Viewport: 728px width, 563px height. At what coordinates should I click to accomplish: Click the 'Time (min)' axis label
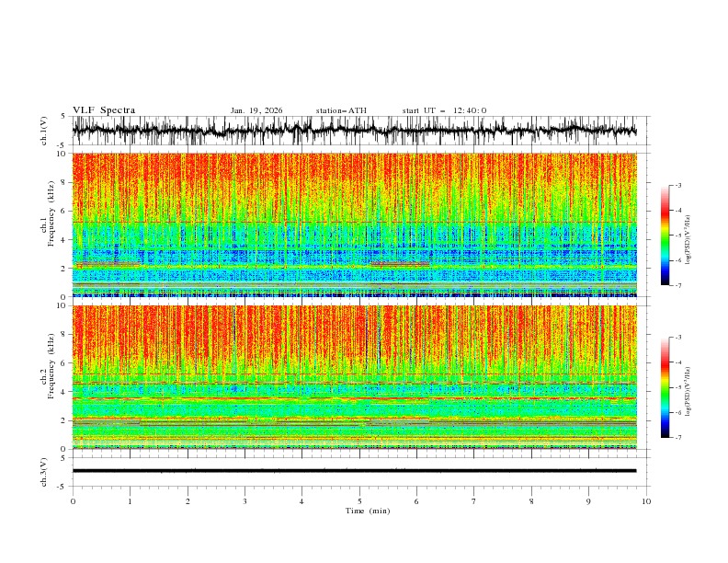point(368,511)
